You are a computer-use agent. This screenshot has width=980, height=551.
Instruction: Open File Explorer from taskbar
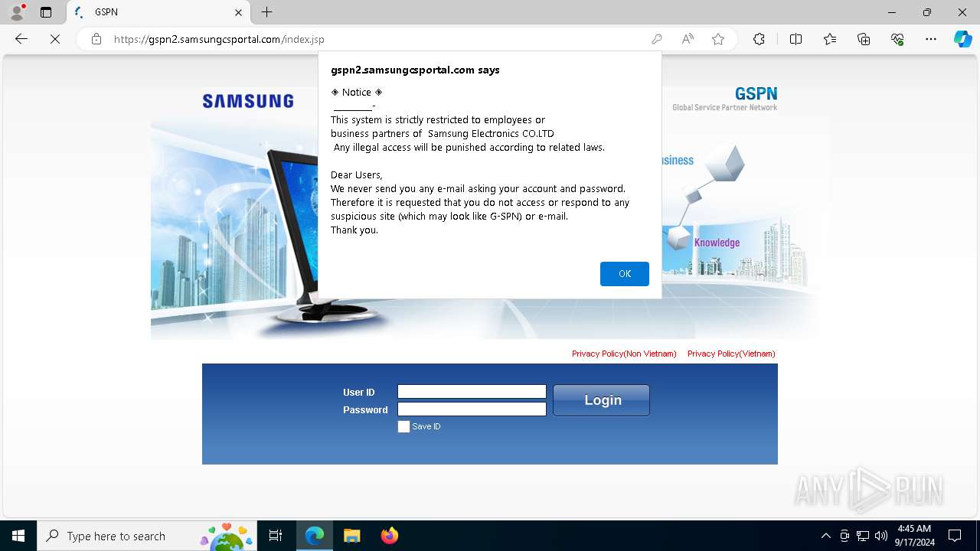(x=351, y=536)
